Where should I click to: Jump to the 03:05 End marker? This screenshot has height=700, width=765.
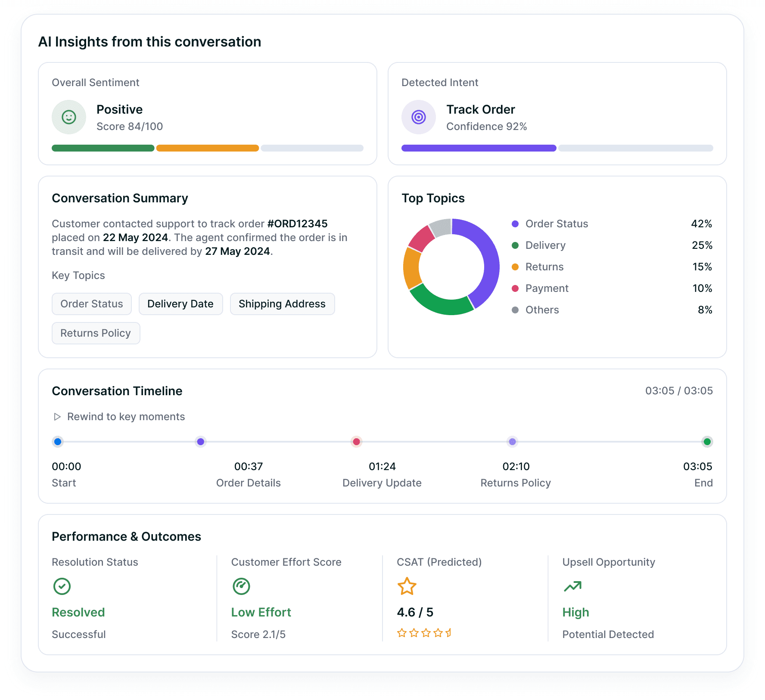[707, 442]
